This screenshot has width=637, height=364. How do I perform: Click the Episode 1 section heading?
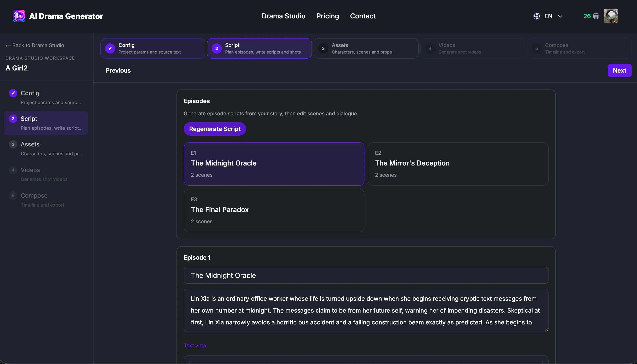[197, 258]
